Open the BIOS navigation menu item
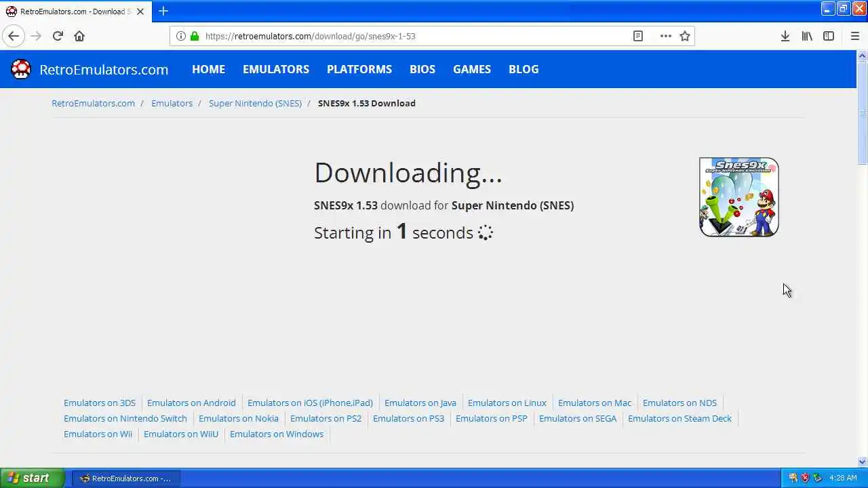This screenshot has height=488, width=868. click(422, 69)
